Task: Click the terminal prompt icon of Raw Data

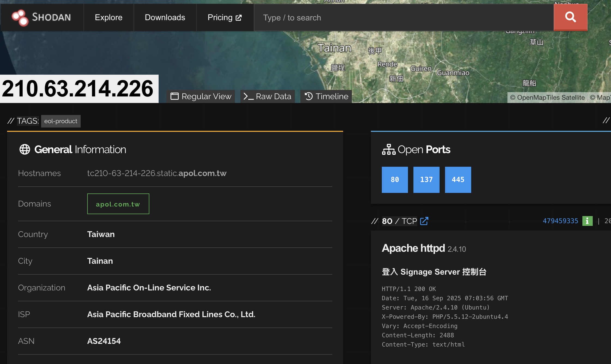Action: click(248, 96)
